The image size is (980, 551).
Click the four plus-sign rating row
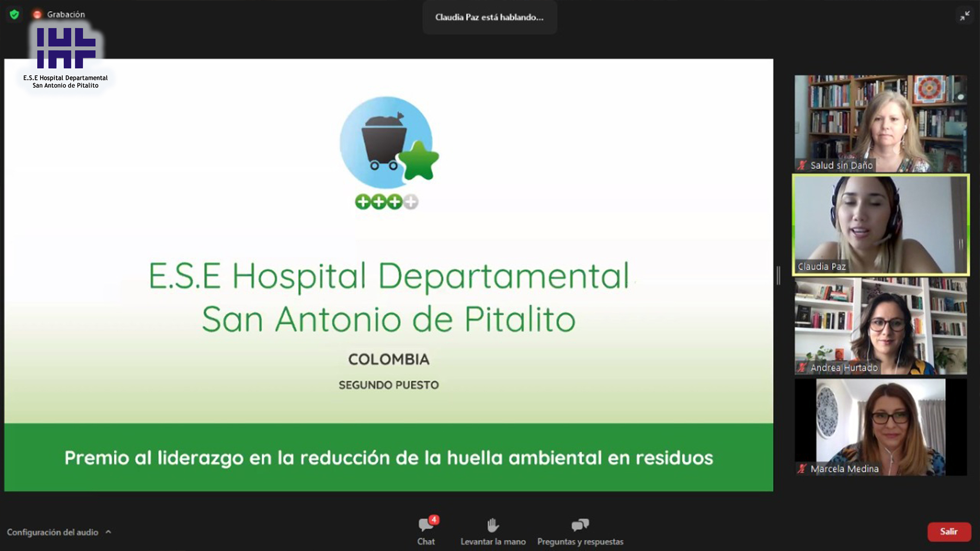[x=386, y=202]
